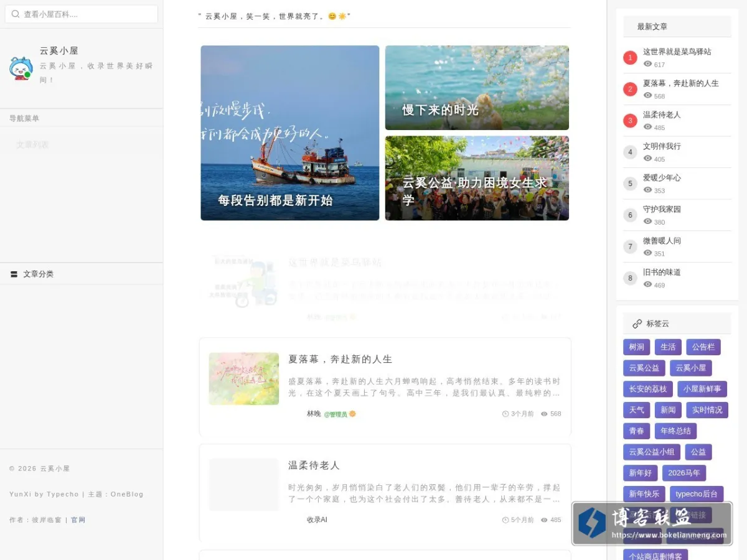Select the 青春 tag
747x560 pixels.
[636, 431]
